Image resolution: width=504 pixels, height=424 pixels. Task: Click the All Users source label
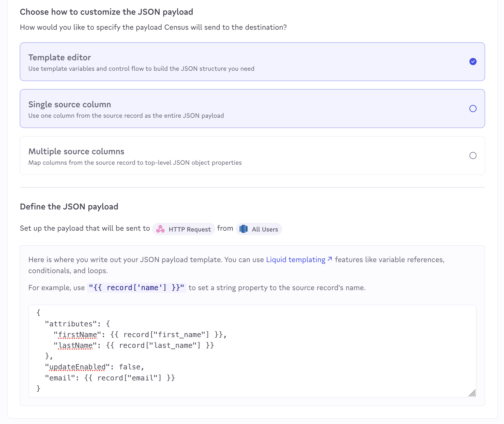click(x=265, y=229)
